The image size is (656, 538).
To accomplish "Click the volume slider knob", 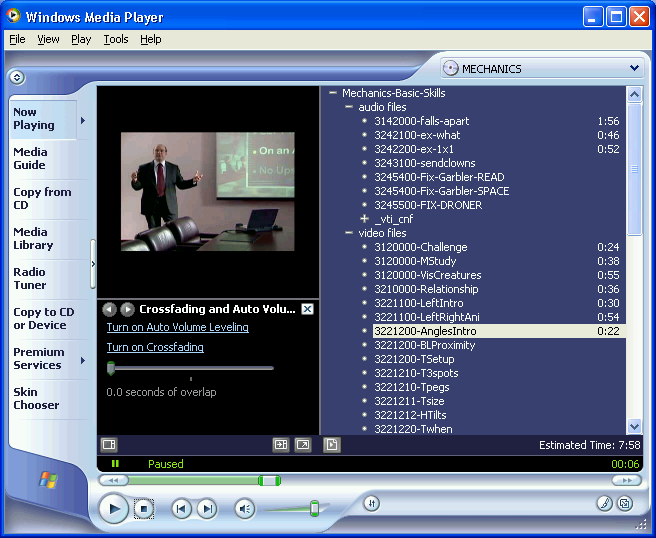I will tap(314, 508).
